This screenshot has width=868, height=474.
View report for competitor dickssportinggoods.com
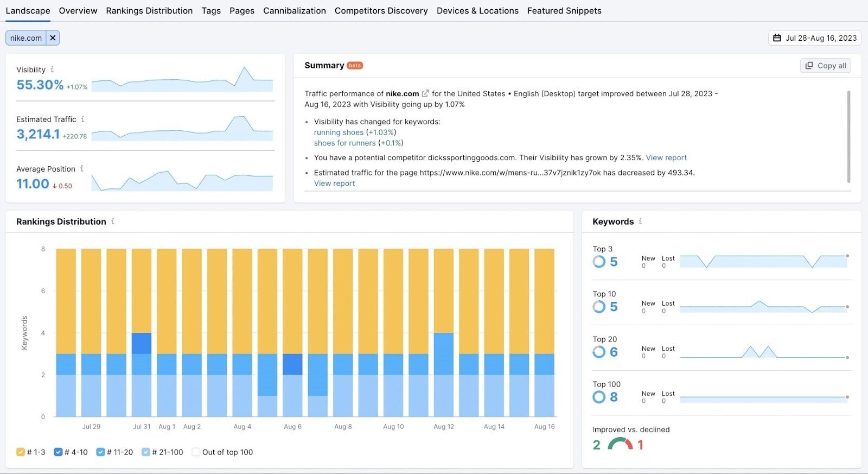(x=666, y=158)
